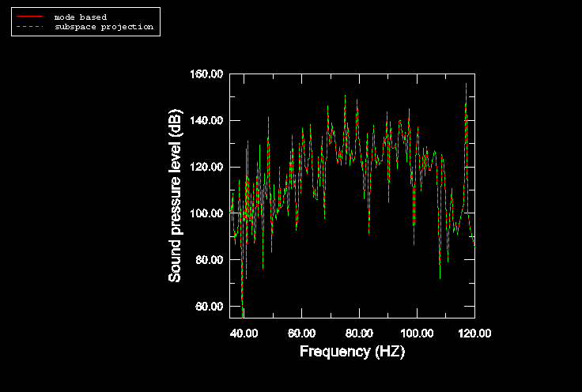
Task: Click the red line sample in the legend
Action: coord(28,17)
